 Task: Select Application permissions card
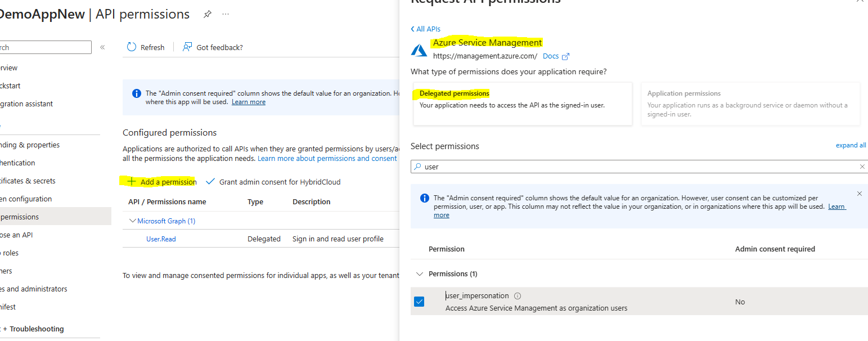[750, 104]
